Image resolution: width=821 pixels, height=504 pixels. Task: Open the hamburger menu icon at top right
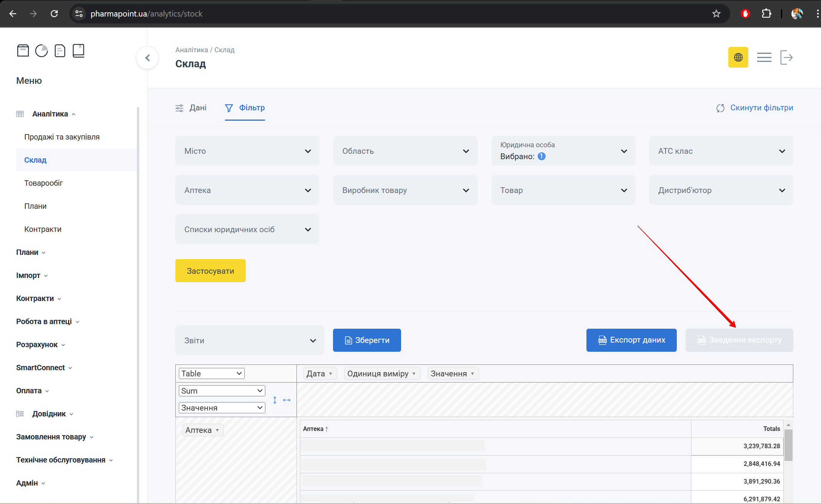pyautogui.click(x=764, y=58)
